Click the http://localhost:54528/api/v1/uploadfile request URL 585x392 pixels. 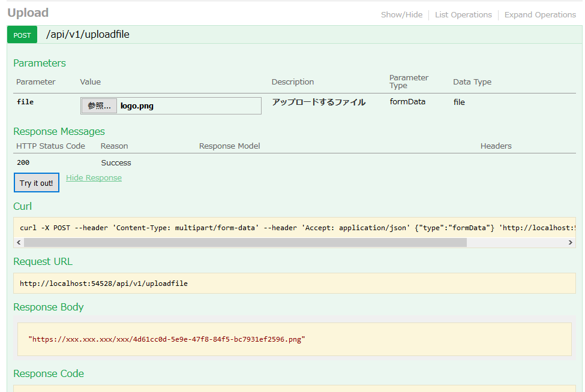pyautogui.click(x=104, y=284)
